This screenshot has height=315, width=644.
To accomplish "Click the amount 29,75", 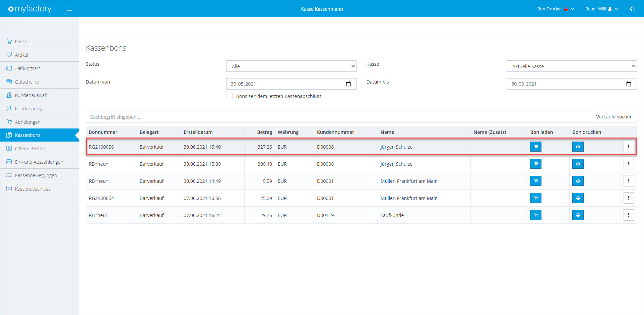I will tap(266, 215).
